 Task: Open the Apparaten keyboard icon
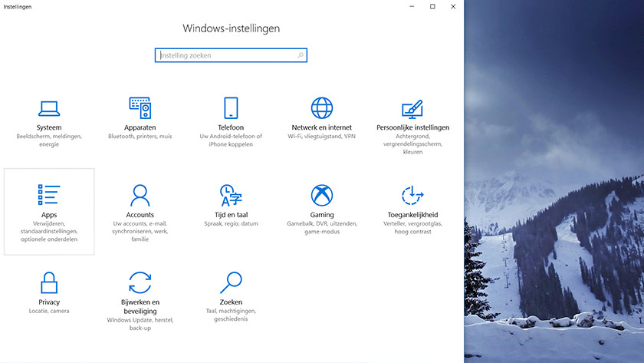[140, 108]
